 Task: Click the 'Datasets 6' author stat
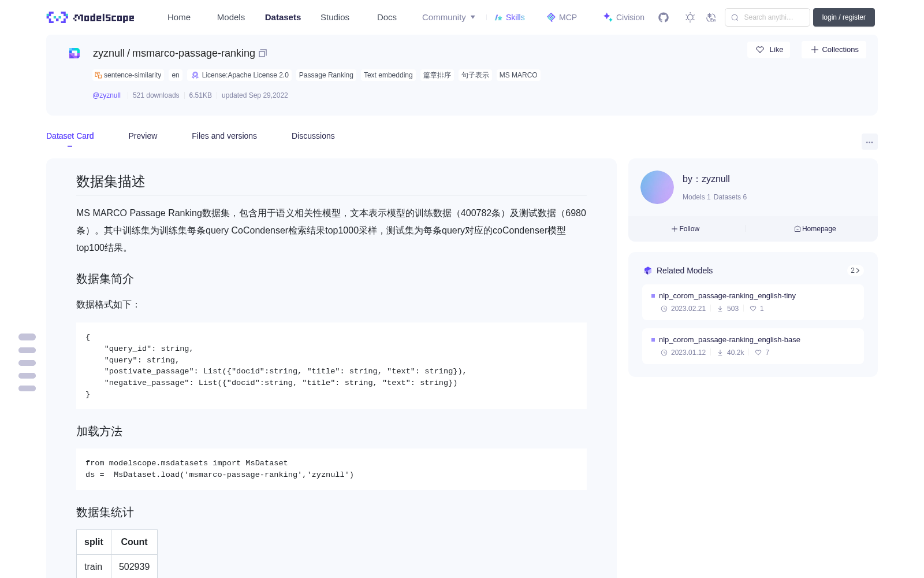(730, 197)
